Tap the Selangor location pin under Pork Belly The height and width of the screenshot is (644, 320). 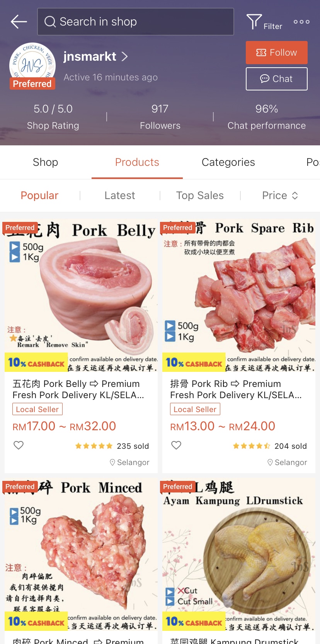pyautogui.click(x=112, y=462)
